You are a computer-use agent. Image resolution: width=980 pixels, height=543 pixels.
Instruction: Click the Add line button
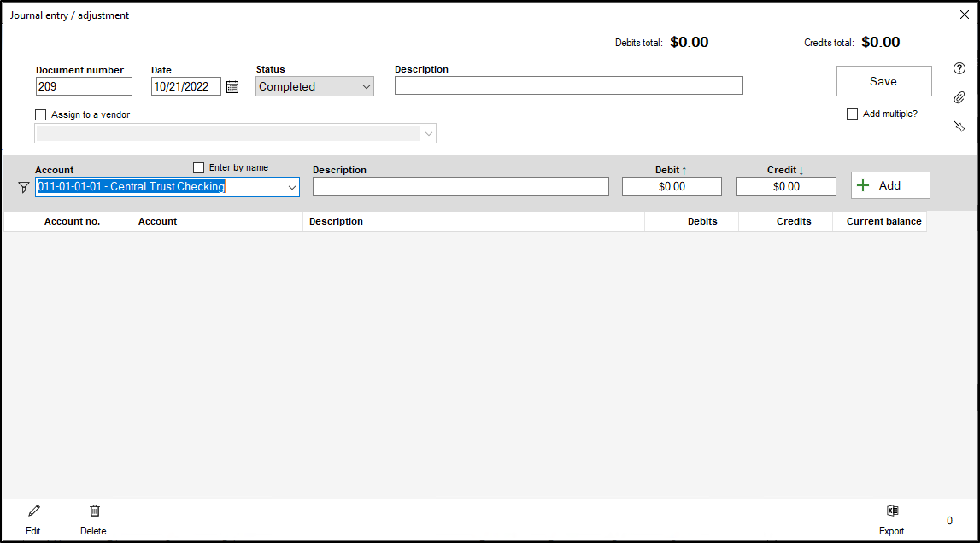[890, 185]
